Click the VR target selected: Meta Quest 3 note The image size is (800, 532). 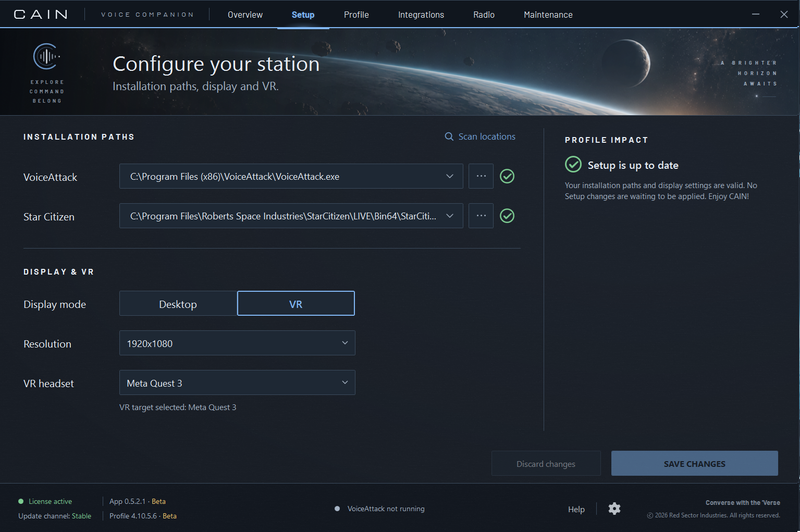(178, 407)
